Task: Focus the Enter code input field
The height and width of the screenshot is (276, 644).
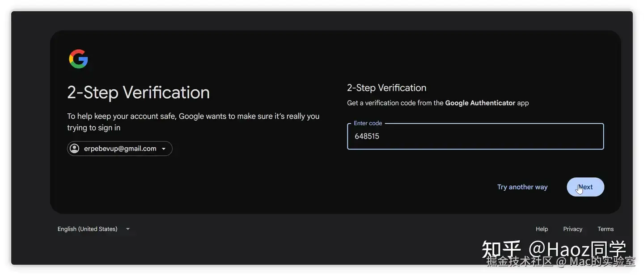Action: [x=475, y=136]
